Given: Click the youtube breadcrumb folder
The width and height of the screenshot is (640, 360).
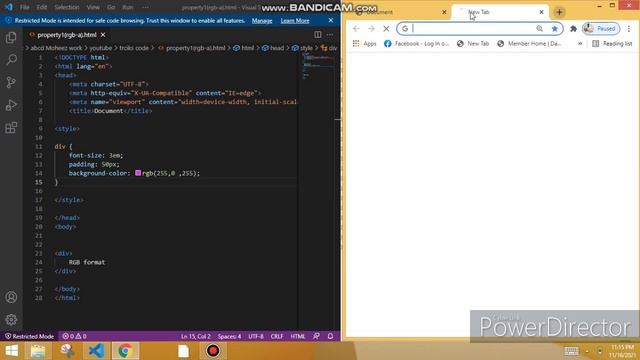Looking at the screenshot, I should click(x=101, y=48).
